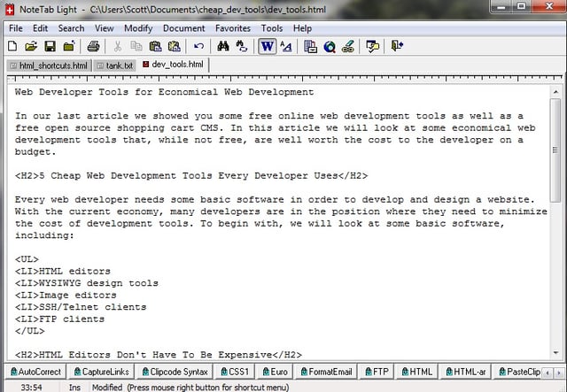Print the document with printer icon
The height and width of the screenshot is (392, 567).
pyautogui.click(x=93, y=46)
